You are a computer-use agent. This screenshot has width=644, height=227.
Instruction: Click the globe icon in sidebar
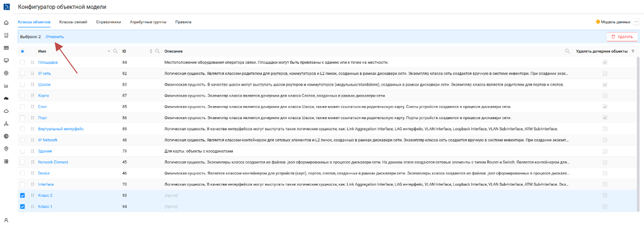click(6, 136)
